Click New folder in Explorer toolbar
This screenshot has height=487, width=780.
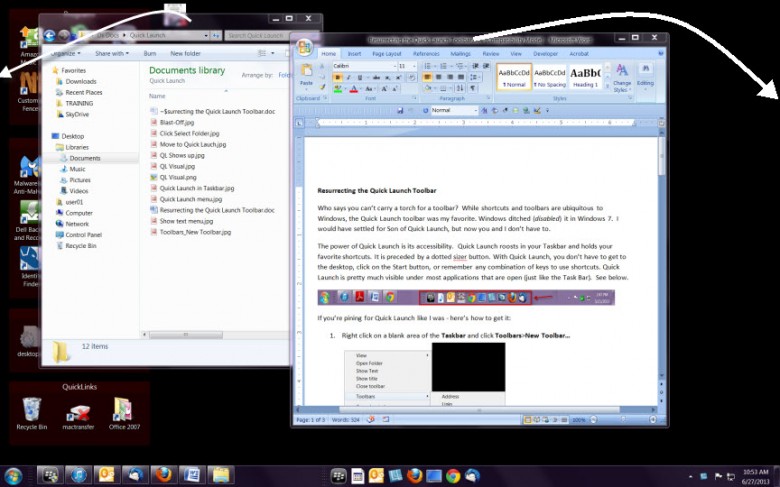coord(185,53)
